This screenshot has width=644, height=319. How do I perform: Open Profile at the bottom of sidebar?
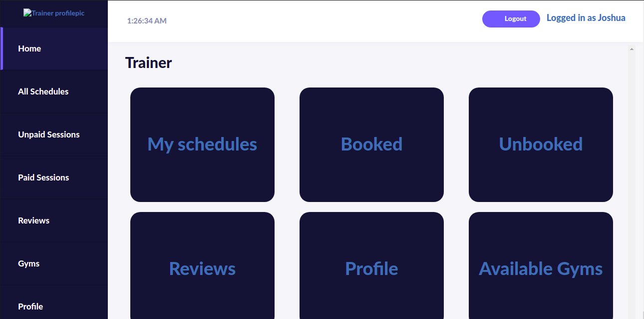tap(30, 306)
